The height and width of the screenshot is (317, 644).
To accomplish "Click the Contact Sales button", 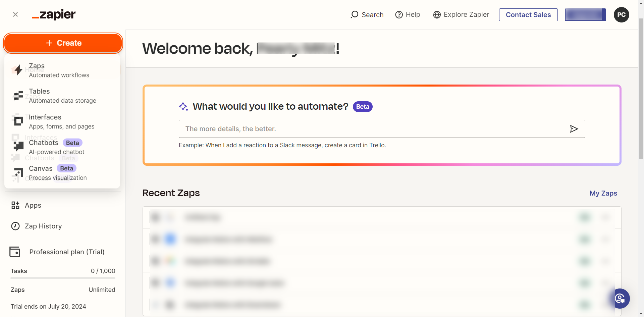I will pyautogui.click(x=528, y=15).
